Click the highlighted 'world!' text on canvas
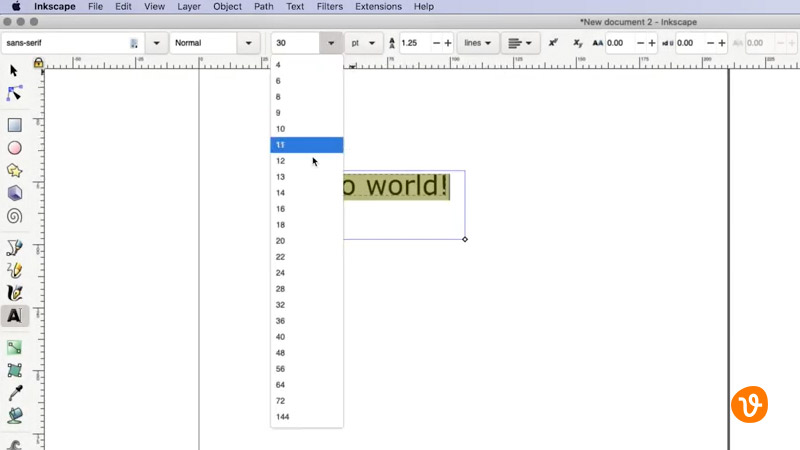800x450 pixels. tap(407, 185)
